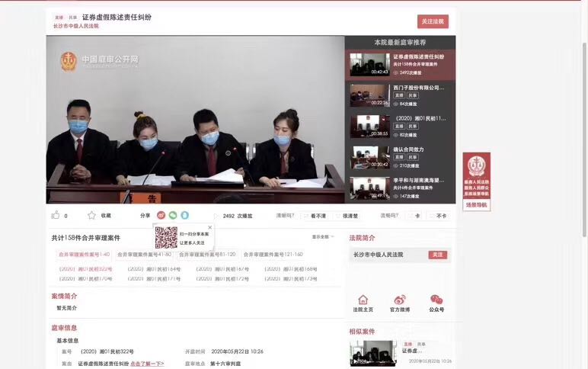Open recommended video 西门子股份有限公司 thumbnail
Screen dimensions: 588x369
pyautogui.click(x=369, y=95)
